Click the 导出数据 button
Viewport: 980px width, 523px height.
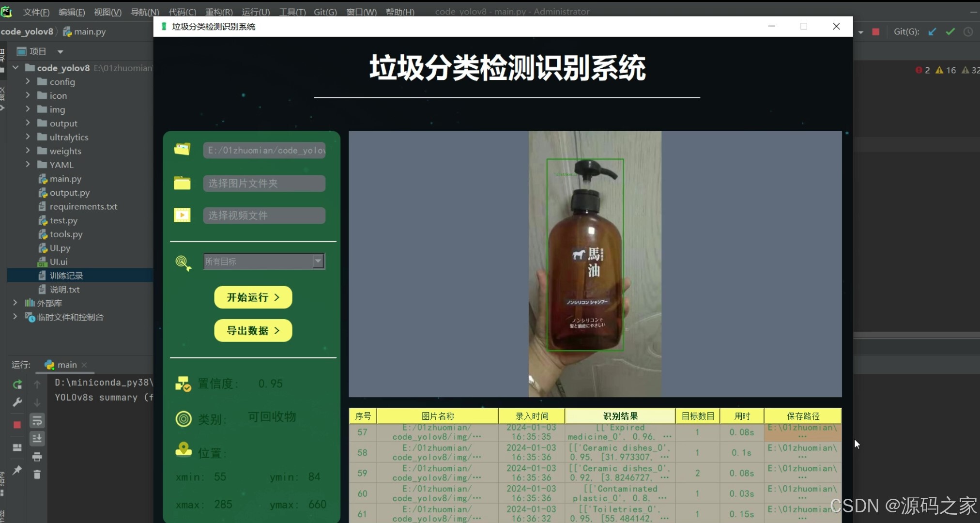point(253,330)
